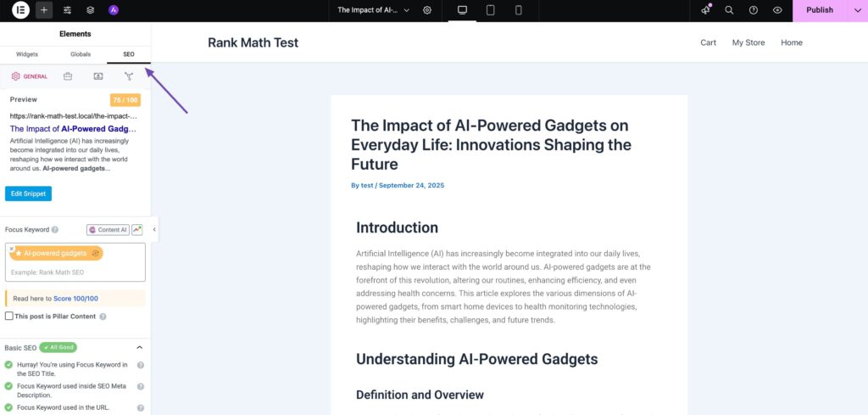Screen dimensions: 868x415
Task: Click the focus keyword input field
Action: pos(76,272)
